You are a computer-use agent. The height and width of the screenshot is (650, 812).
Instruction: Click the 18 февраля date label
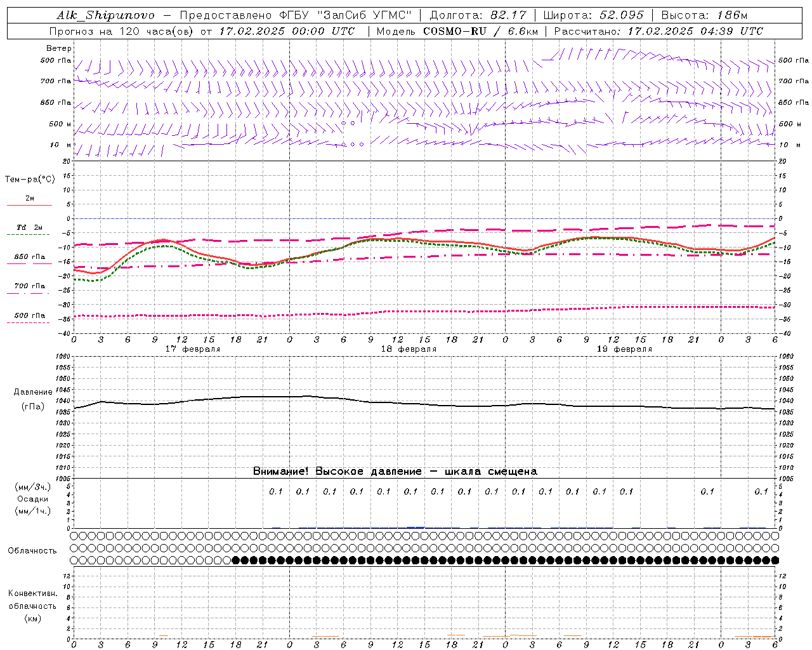click(x=408, y=349)
